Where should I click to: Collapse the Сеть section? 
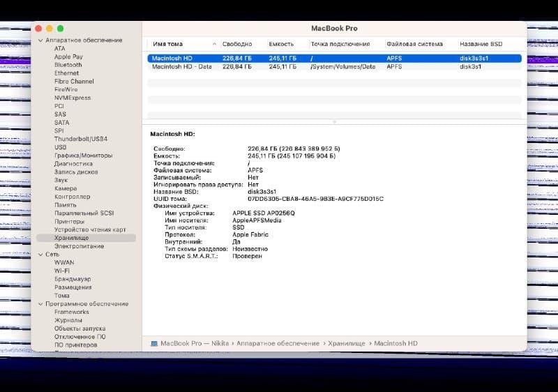40,255
